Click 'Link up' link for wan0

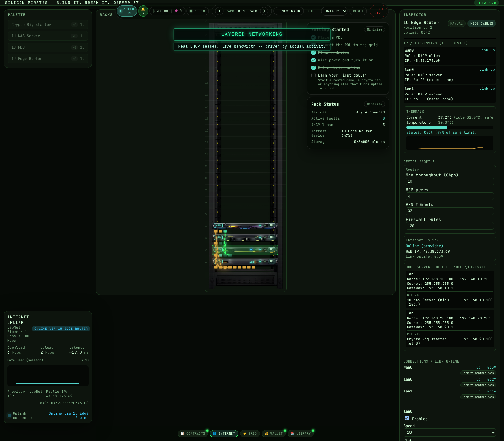click(487, 50)
